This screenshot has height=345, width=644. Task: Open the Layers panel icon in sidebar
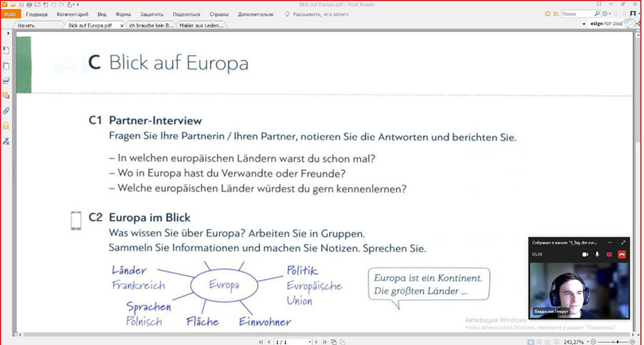[x=6, y=80]
